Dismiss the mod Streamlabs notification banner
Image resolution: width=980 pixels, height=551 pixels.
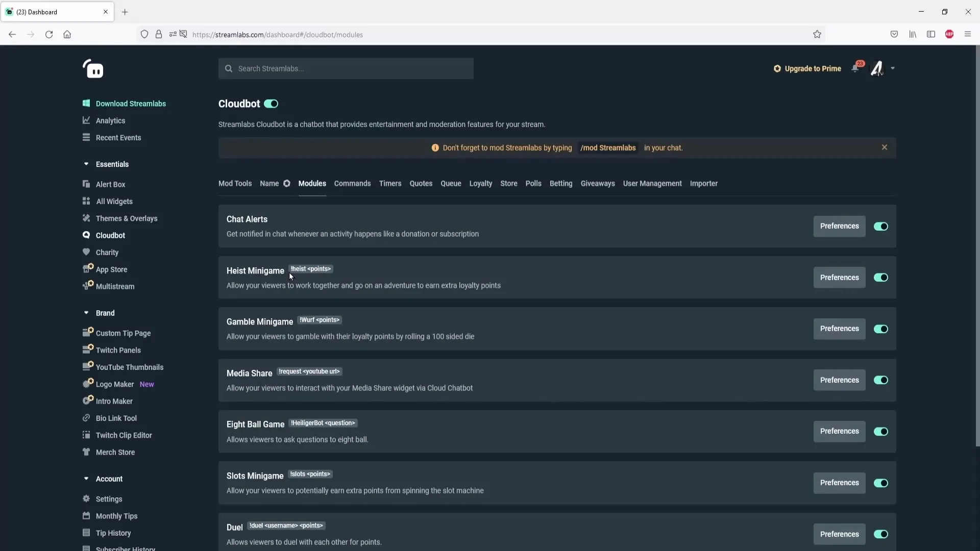[885, 147]
